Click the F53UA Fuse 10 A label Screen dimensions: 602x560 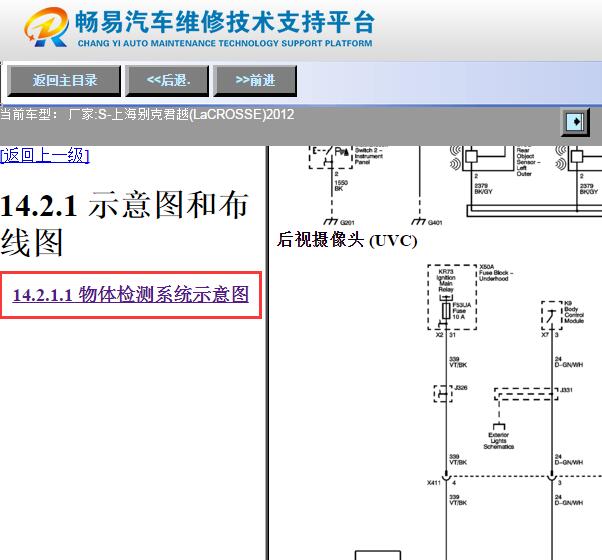point(461,311)
